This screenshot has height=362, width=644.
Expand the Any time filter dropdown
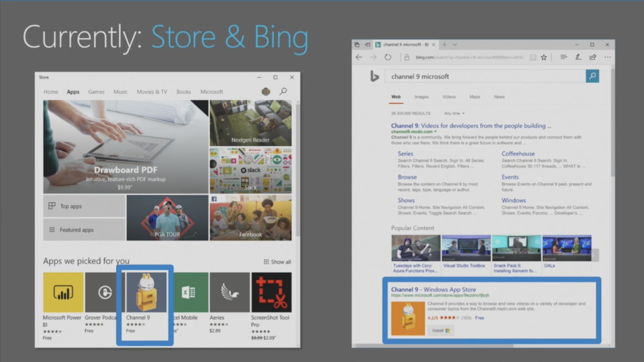tap(455, 113)
